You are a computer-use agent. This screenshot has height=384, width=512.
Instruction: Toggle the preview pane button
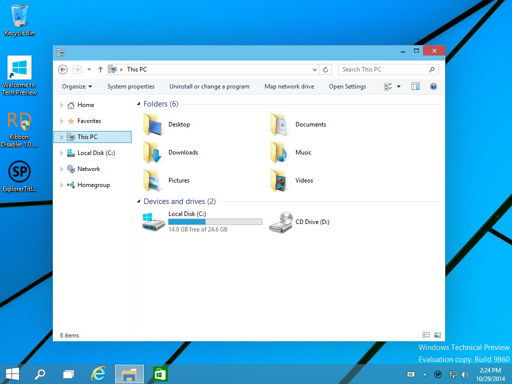(x=415, y=86)
